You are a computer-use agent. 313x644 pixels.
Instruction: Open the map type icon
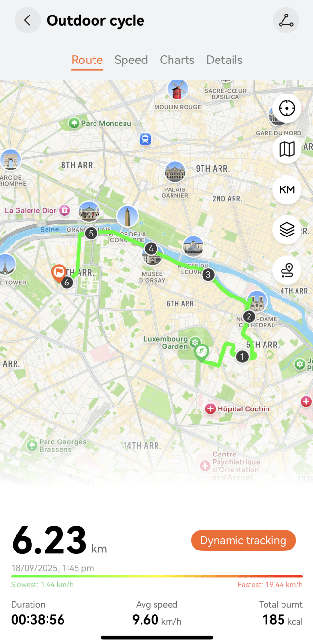point(287,149)
